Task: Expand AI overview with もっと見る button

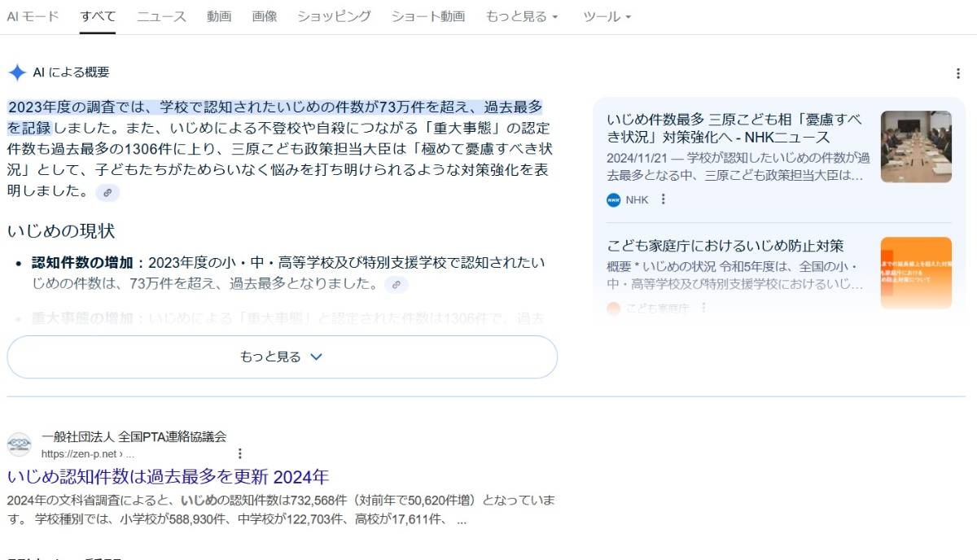Action: pos(282,357)
